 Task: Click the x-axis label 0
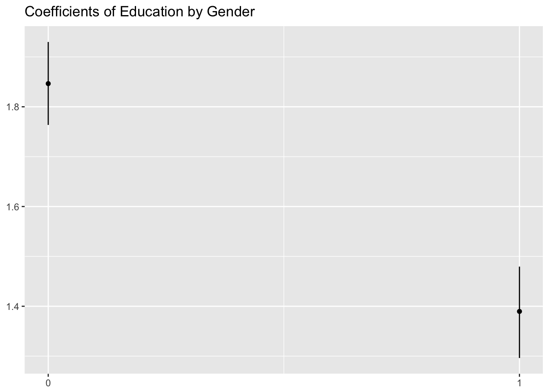pyautogui.click(x=48, y=383)
